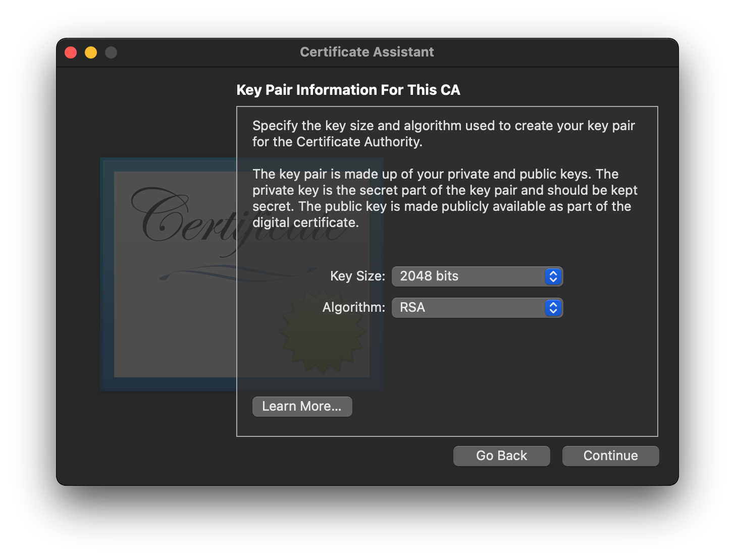Click the blue chevron arrows beside RSA
The height and width of the screenshot is (560, 735).
click(x=553, y=308)
